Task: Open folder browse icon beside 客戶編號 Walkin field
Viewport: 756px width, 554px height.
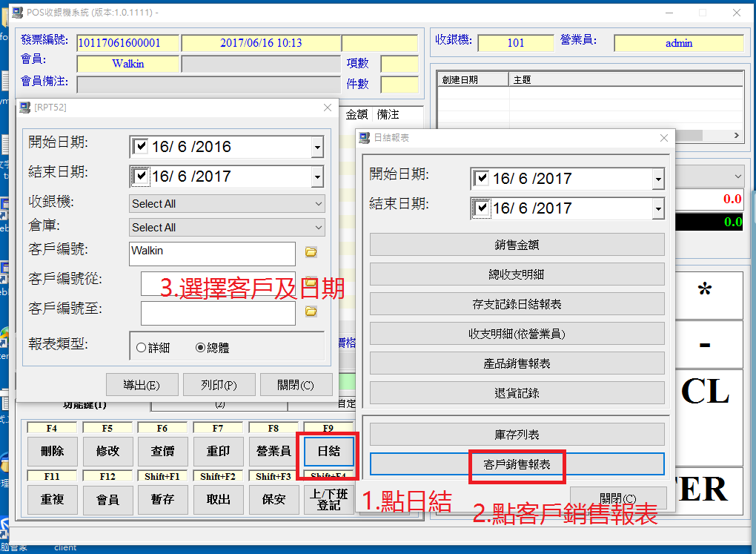Action: (x=311, y=252)
